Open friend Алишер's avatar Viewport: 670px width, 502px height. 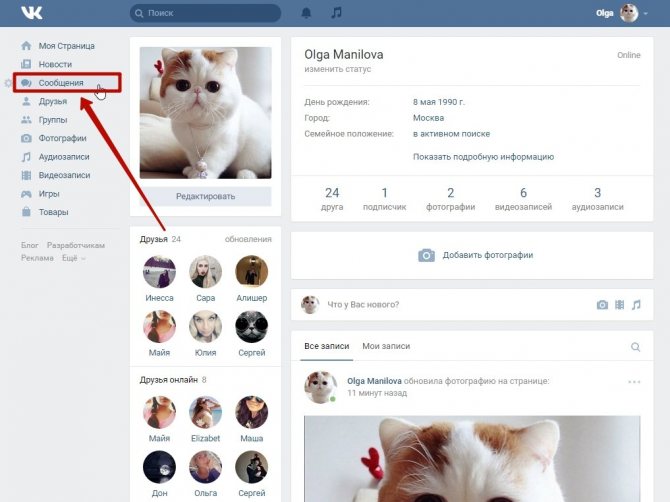(x=252, y=272)
